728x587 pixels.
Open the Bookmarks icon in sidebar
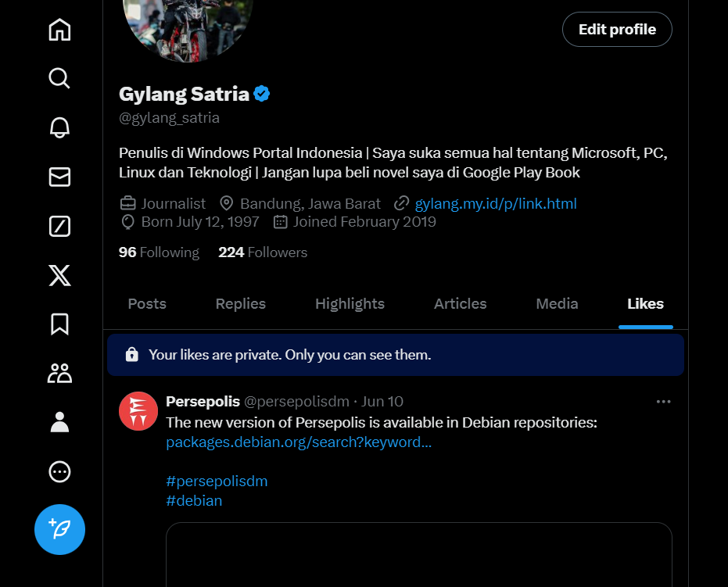[59, 324]
